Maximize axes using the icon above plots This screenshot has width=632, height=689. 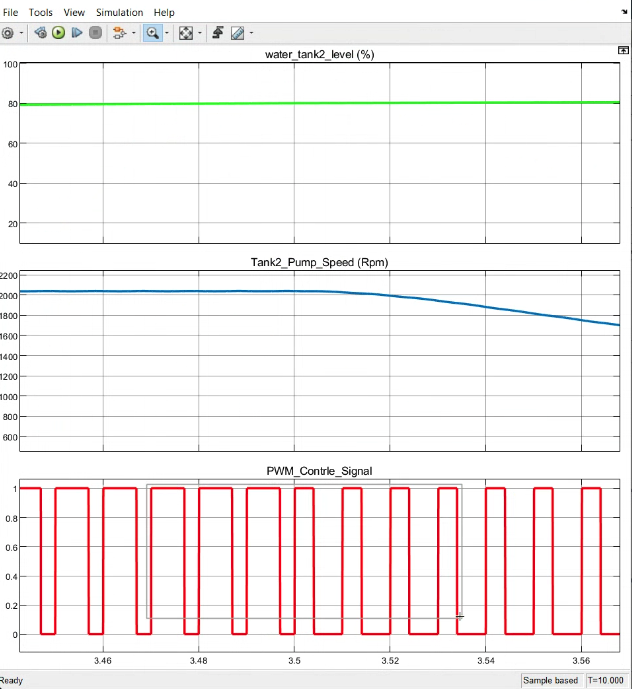[x=623, y=50]
